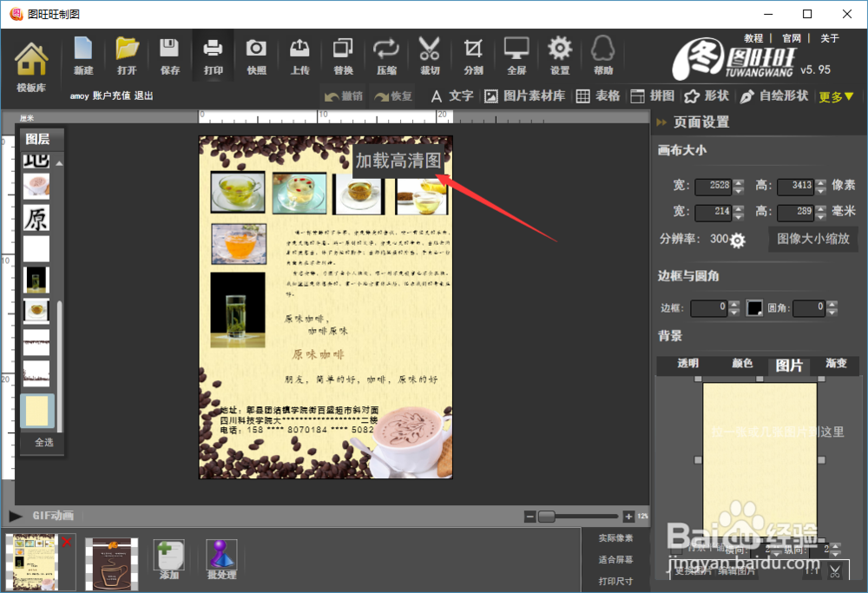Select the 图片 background tab

(x=789, y=365)
